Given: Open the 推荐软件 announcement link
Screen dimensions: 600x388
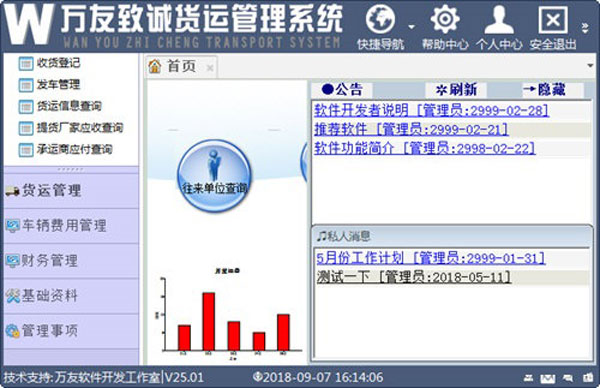Looking at the screenshot, I should click(411, 129).
